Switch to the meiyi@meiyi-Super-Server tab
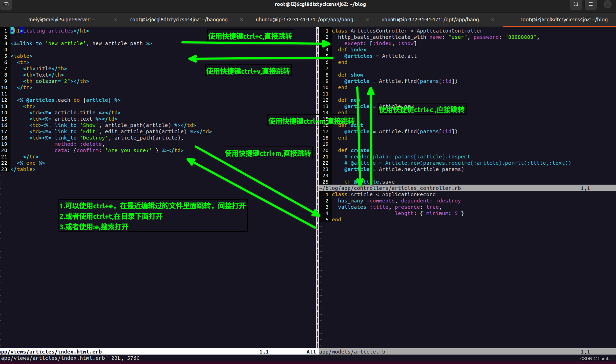Screen dimensions: 616x364 click(x=61, y=20)
